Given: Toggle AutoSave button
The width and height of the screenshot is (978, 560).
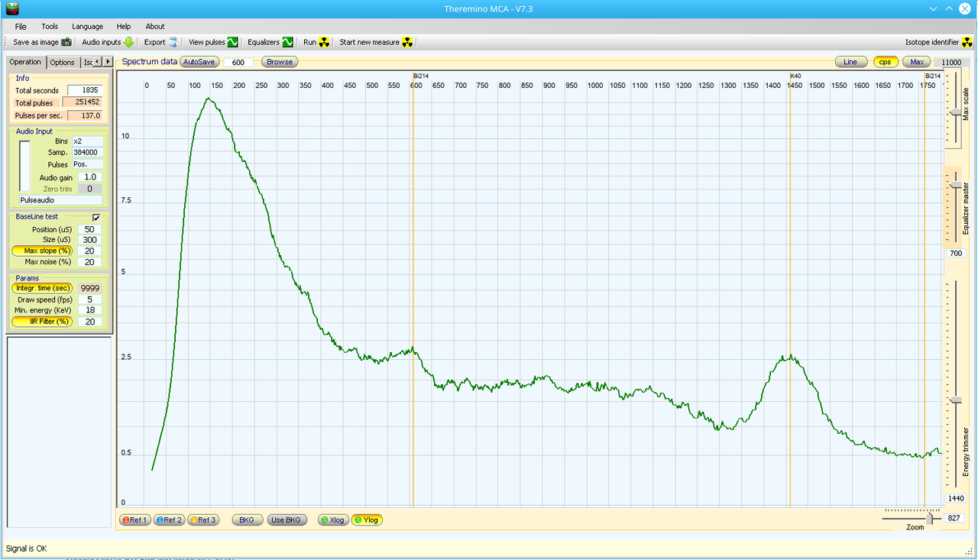Looking at the screenshot, I should point(199,62).
